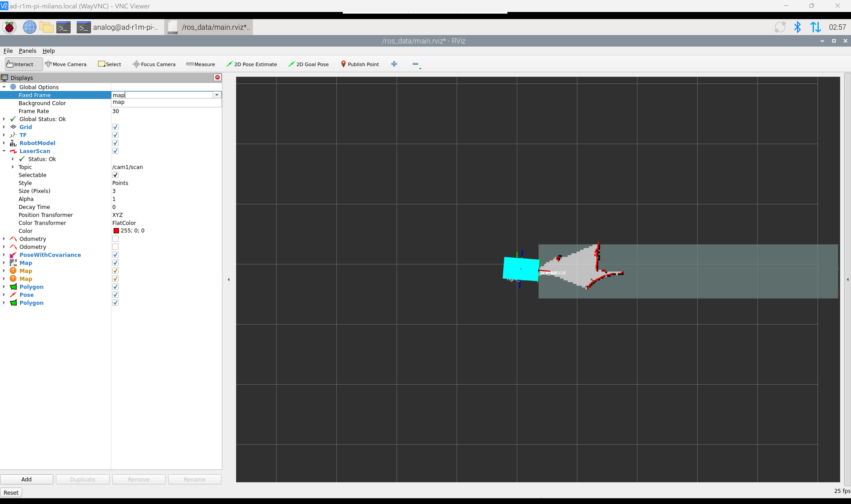Collapse the LaserScan tree item
851x504 pixels.
4,151
